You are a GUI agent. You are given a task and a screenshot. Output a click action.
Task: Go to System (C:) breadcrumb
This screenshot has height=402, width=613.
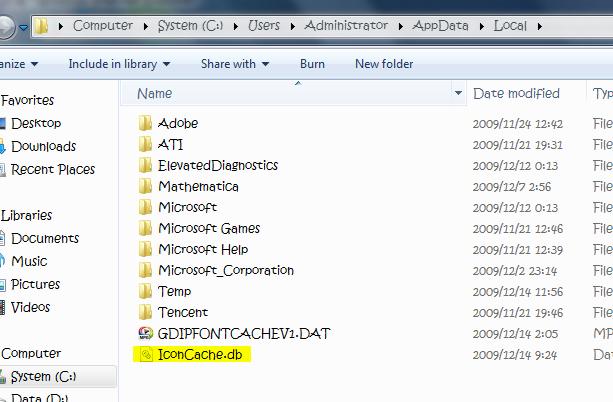click(190, 25)
